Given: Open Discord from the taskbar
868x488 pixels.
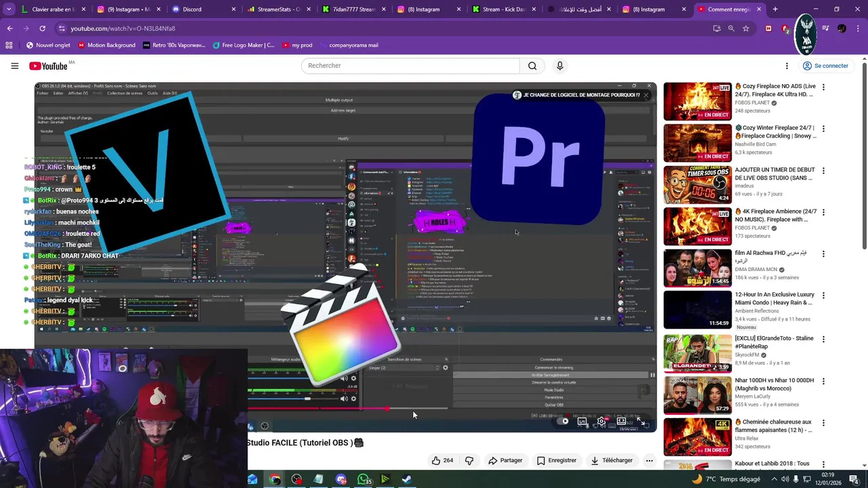Looking at the screenshot, I should coord(341,479).
